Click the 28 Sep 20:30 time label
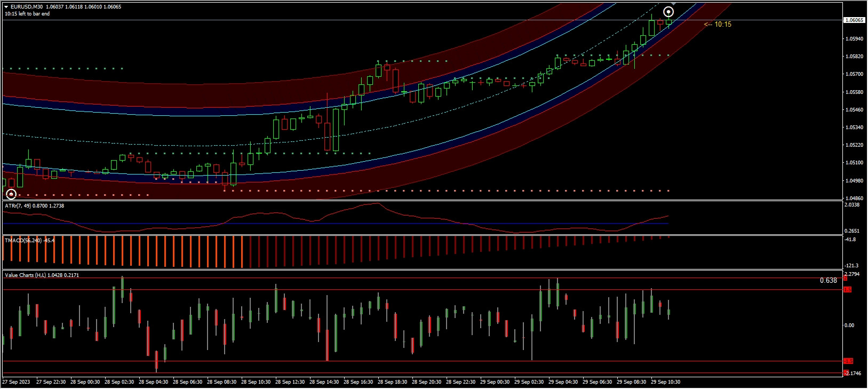This screenshot has width=868, height=389. pos(427,382)
